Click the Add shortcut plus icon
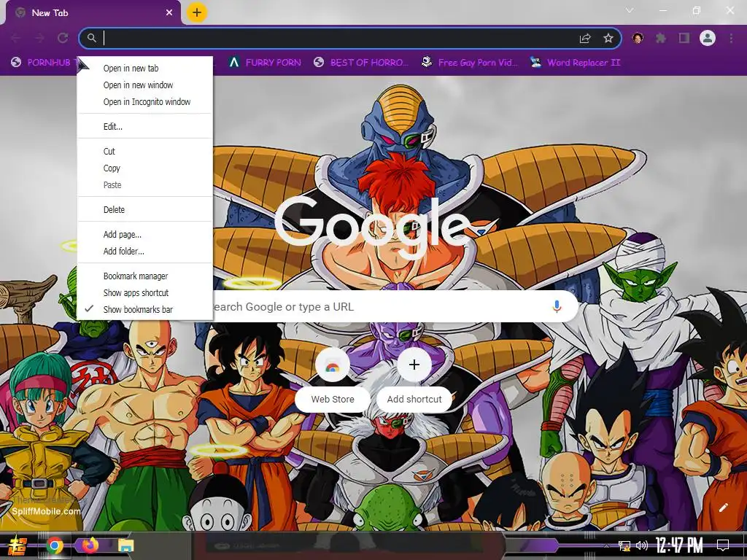The width and height of the screenshot is (747, 560). pyautogui.click(x=414, y=365)
